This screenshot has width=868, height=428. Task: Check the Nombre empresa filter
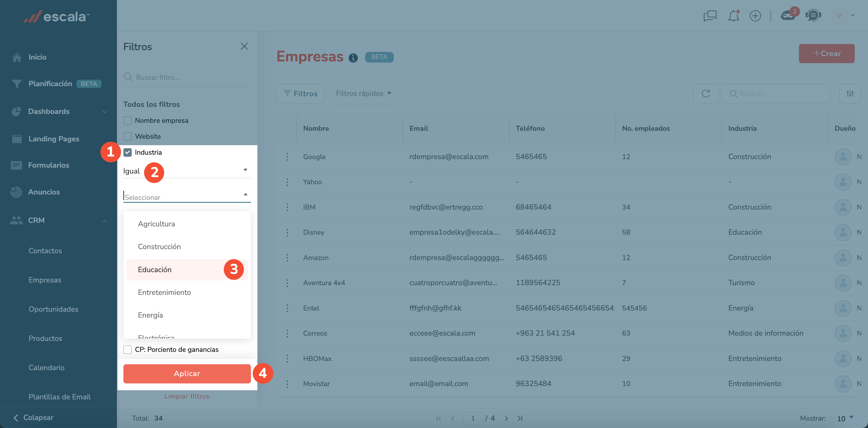coord(127,120)
